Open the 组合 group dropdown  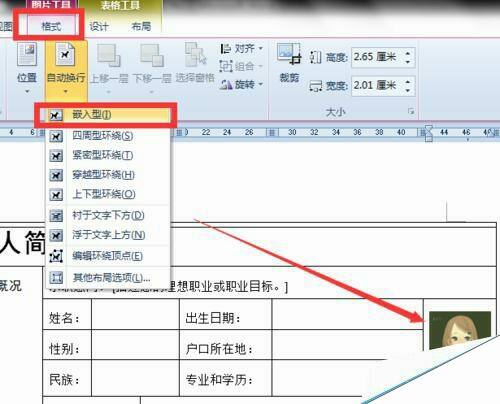[x=241, y=66]
